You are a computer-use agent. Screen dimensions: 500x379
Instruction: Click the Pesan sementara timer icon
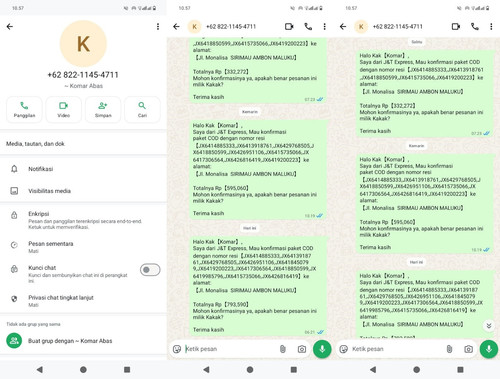click(14, 245)
